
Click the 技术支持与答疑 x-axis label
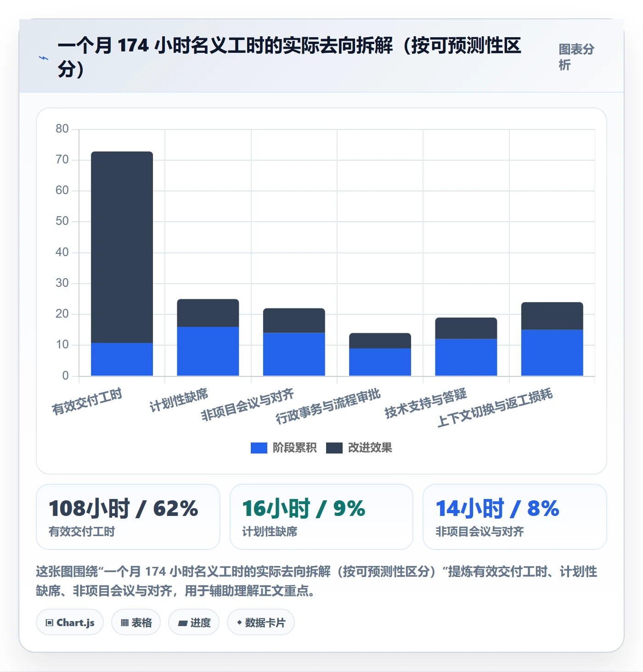[425, 403]
